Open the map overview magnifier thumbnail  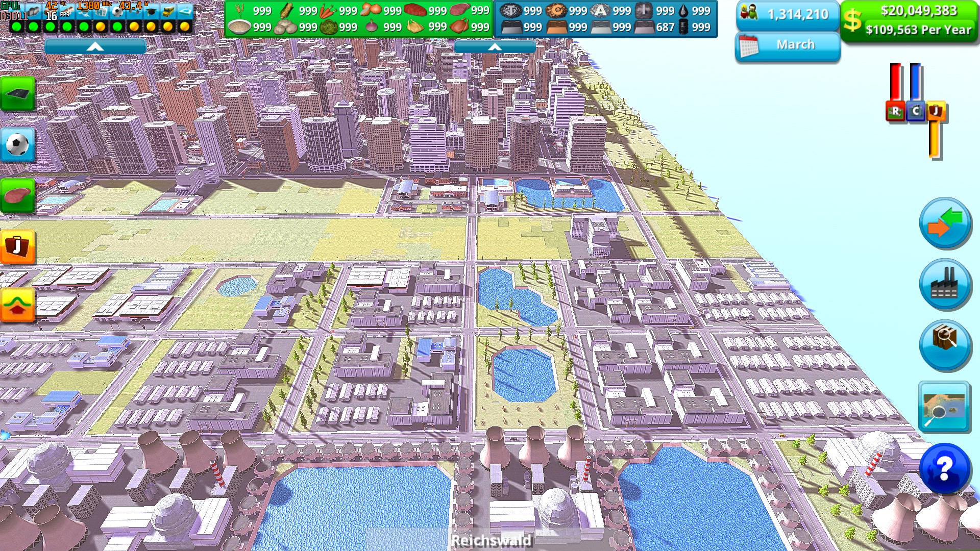pyautogui.click(x=944, y=407)
